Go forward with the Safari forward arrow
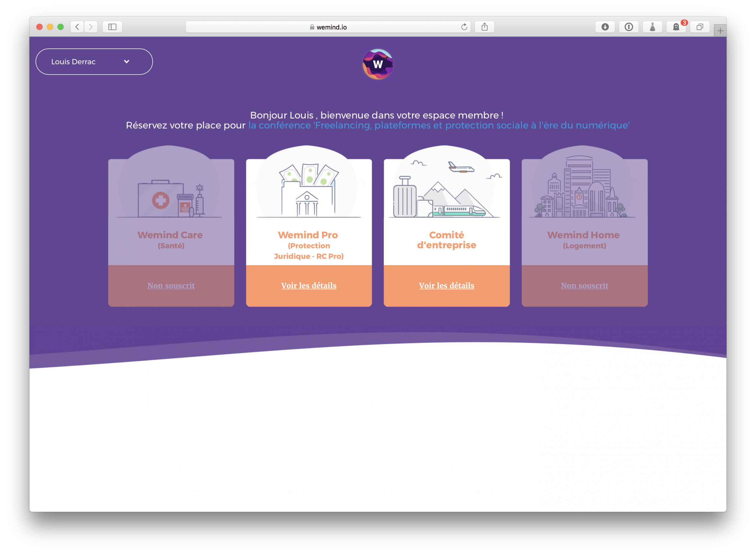 click(91, 27)
